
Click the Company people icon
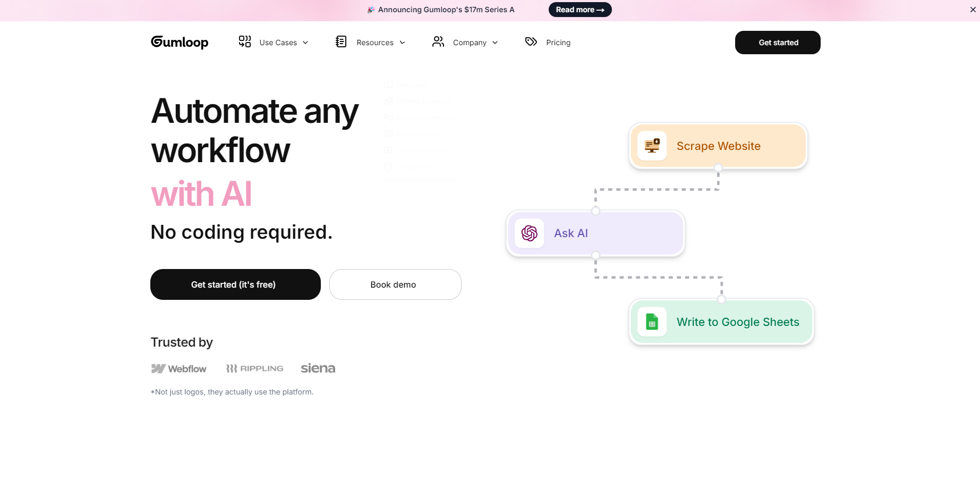438,41
